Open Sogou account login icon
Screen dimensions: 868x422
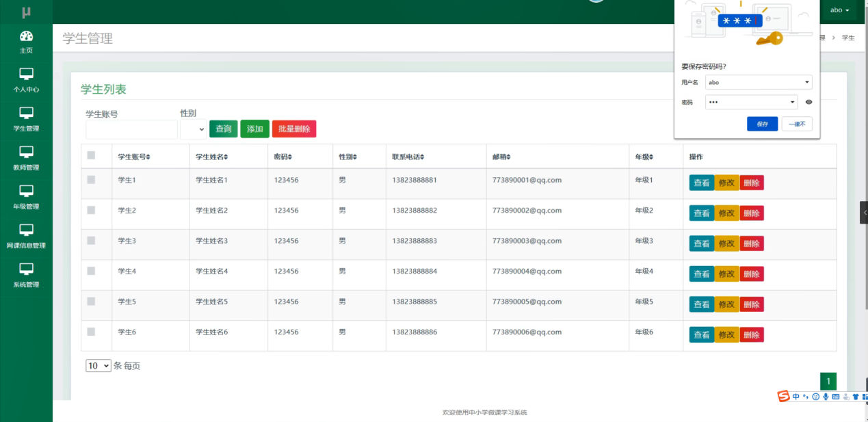pos(846,397)
